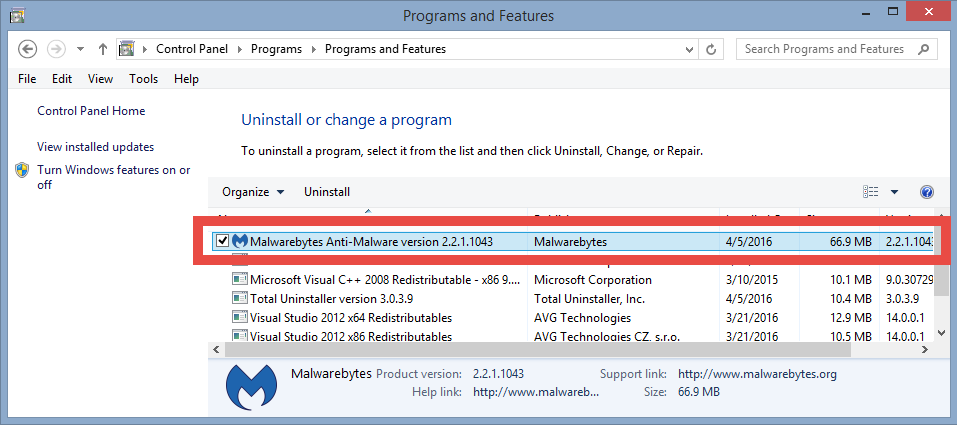957x425 pixels.
Task: Select Control Panel in the breadcrumb path
Action: pyautogui.click(x=192, y=49)
